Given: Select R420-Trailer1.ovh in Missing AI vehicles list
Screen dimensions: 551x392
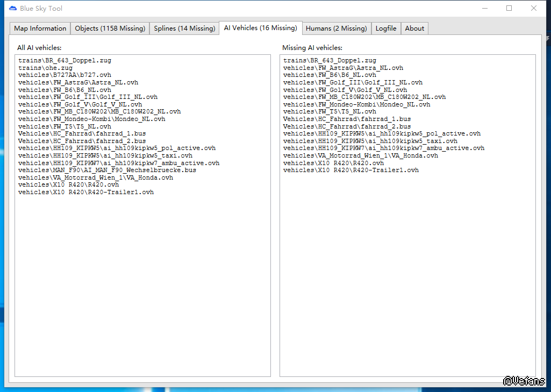Looking at the screenshot, I should [351, 170].
